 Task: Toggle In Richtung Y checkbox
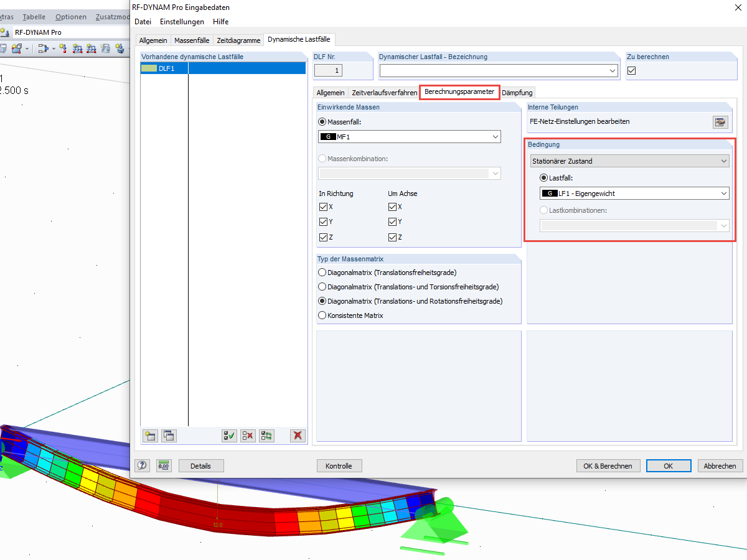pyautogui.click(x=323, y=222)
